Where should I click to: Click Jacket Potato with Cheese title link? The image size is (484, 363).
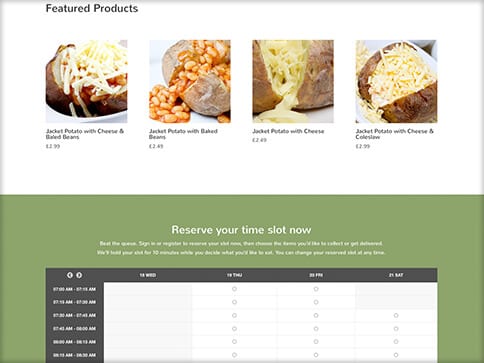[288, 131]
